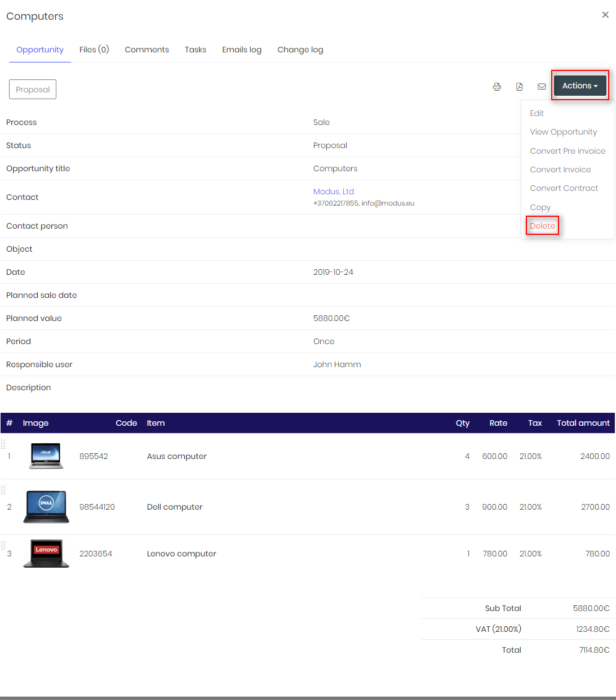Click Asus computer item name
616x700 pixels.
[x=176, y=456]
